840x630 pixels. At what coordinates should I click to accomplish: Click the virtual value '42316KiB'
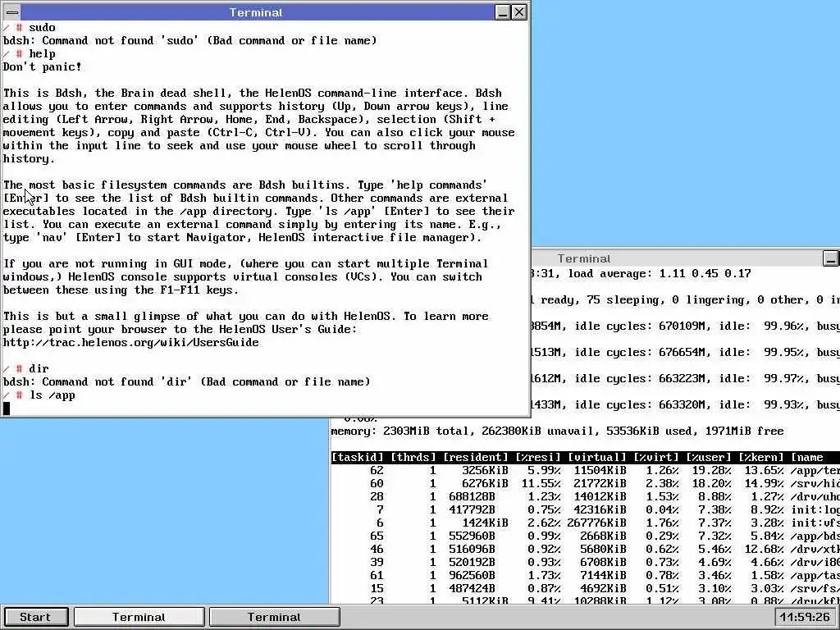pos(600,510)
